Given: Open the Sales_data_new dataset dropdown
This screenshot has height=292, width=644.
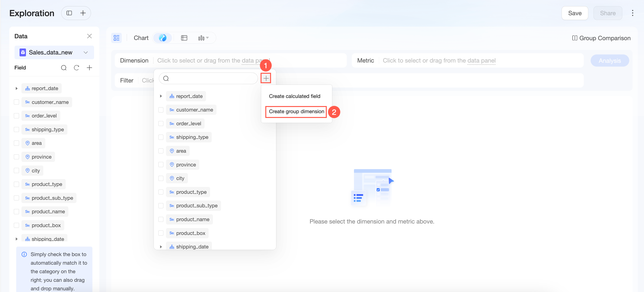Looking at the screenshot, I should click(54, 52).
